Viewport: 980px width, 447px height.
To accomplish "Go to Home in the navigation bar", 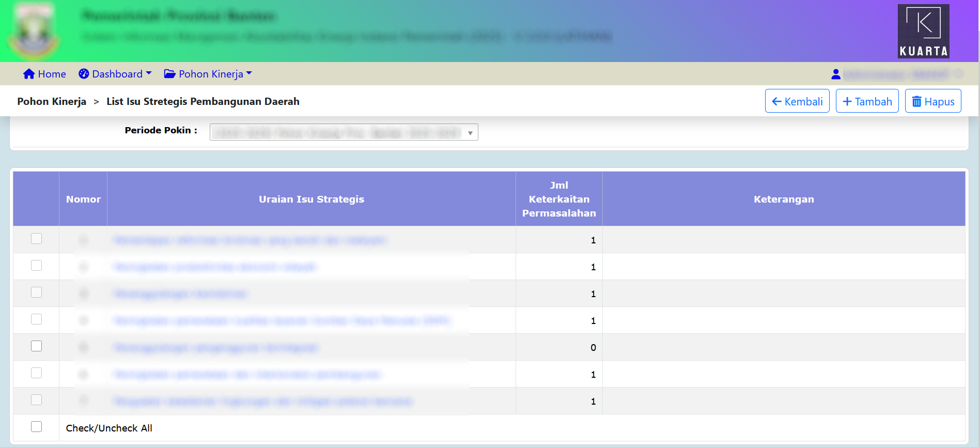I will coord(52,74).
